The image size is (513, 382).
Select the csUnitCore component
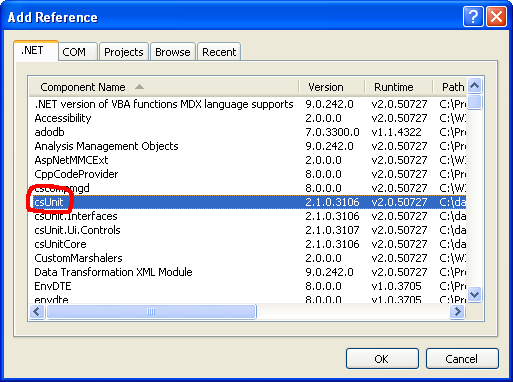pos(60,244)
